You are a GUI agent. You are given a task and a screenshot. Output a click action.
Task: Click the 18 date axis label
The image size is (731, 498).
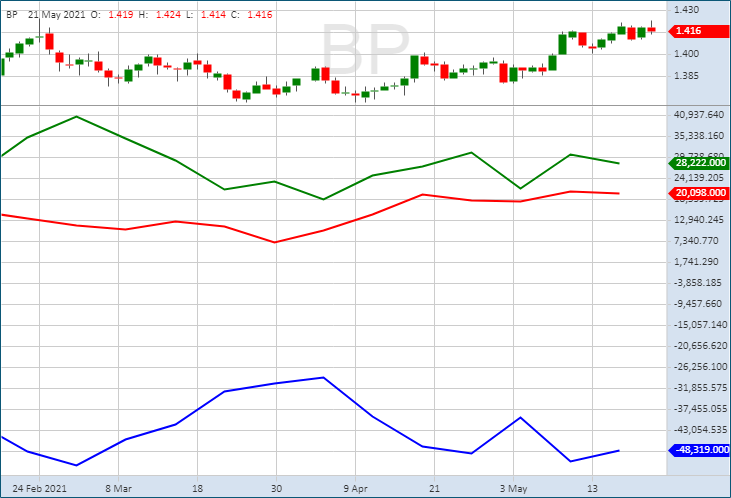tap(197, 488)
